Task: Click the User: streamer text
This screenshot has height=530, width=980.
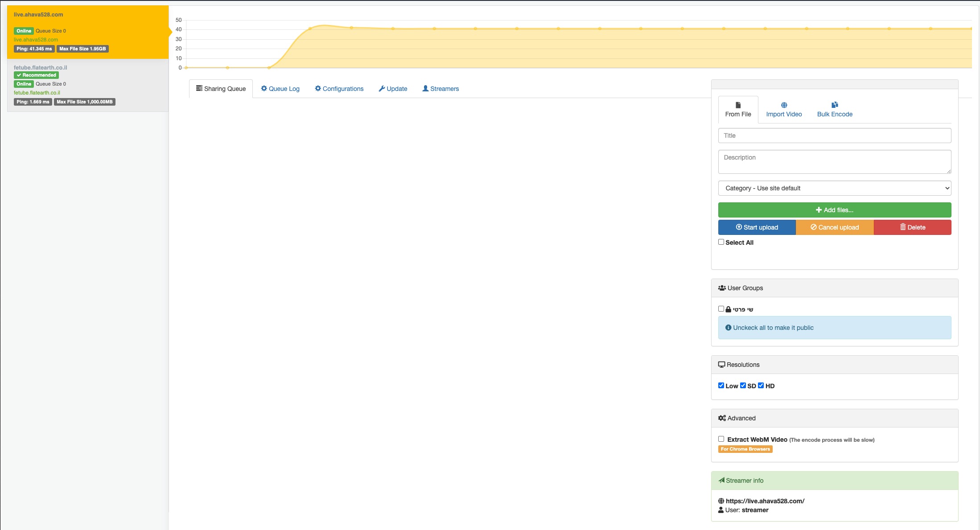Action: [747, 510]
